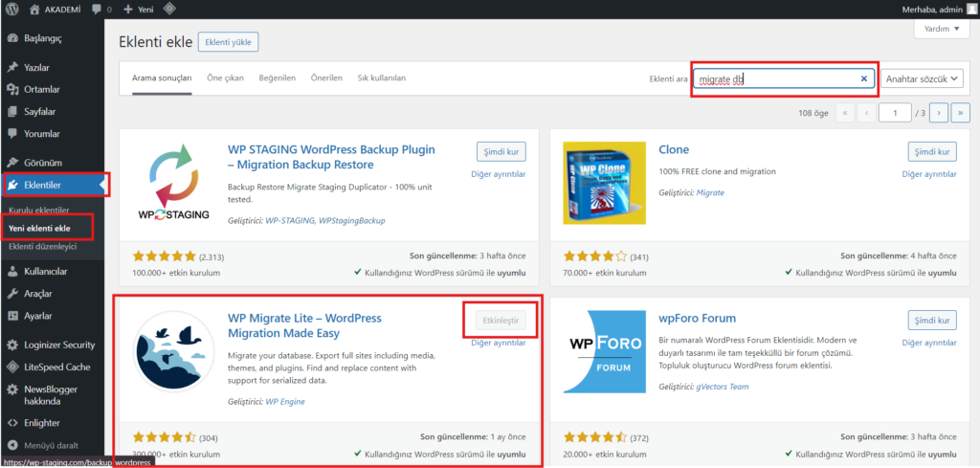The image size is (980, 468).
Task: Switch to the Beğenilen tab
Action: click(x=277, y=78)
